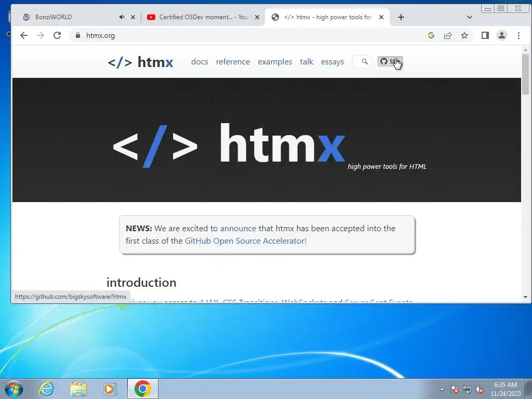
Task: Reload the htmx.org page
Action: click(57, 35)
